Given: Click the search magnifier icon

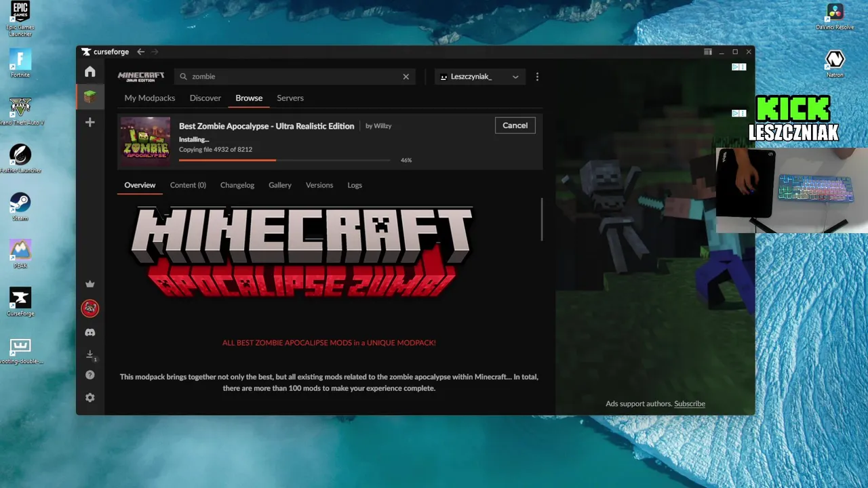Looking at the screenshot, I should point(183,77).
